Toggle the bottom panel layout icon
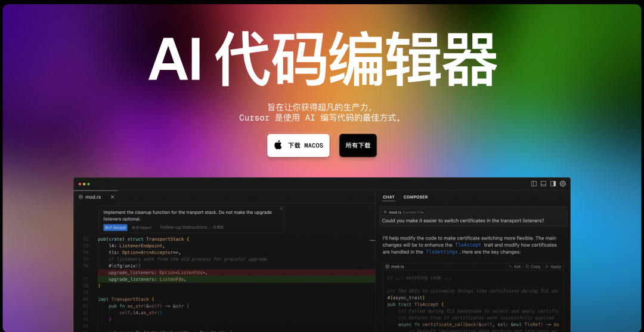This screenshot has height=332, width=644. pyautogui.click(x=543, y=183)
